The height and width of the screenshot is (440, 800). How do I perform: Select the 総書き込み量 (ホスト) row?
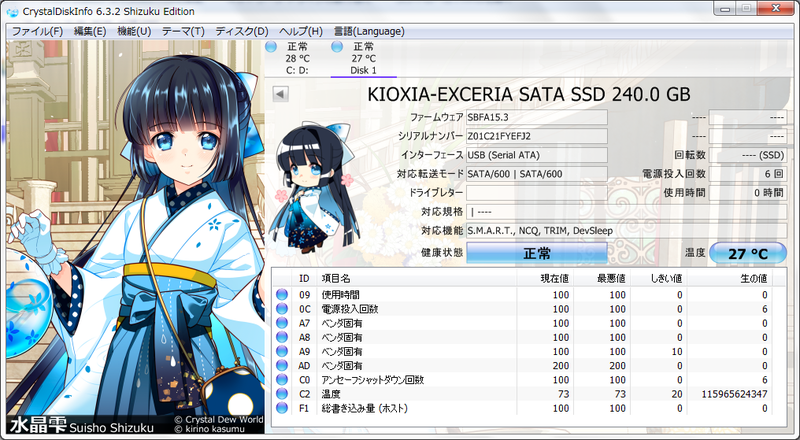point(522,408)
